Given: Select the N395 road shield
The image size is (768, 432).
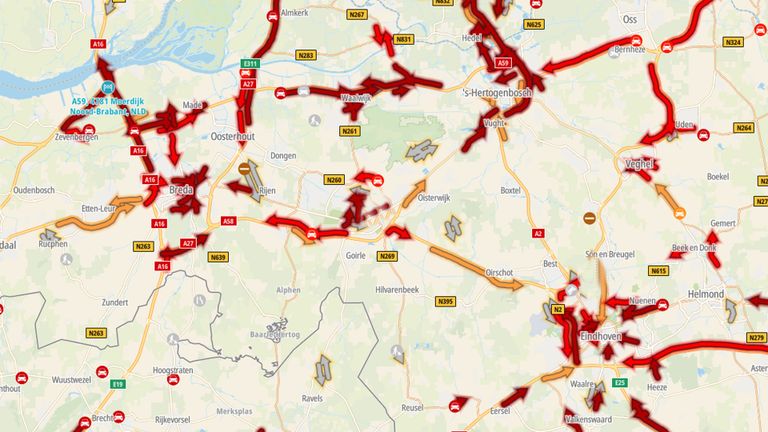Looking at the screenshot, I should tap(445, 301).
